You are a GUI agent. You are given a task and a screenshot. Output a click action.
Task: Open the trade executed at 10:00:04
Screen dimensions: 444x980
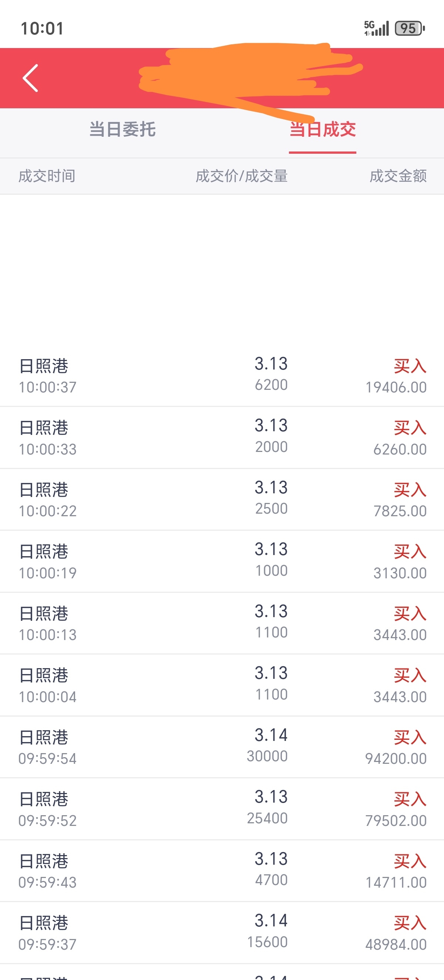point(222,685)
